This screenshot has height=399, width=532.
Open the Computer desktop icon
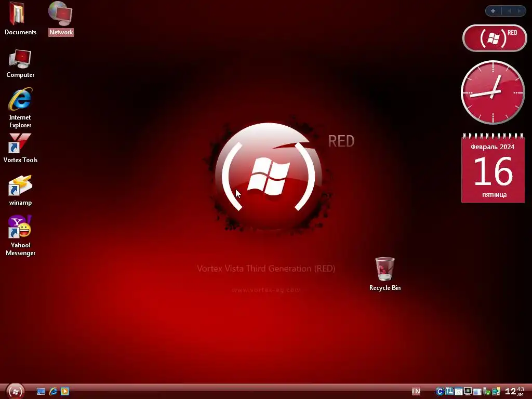tap(20, 64)
